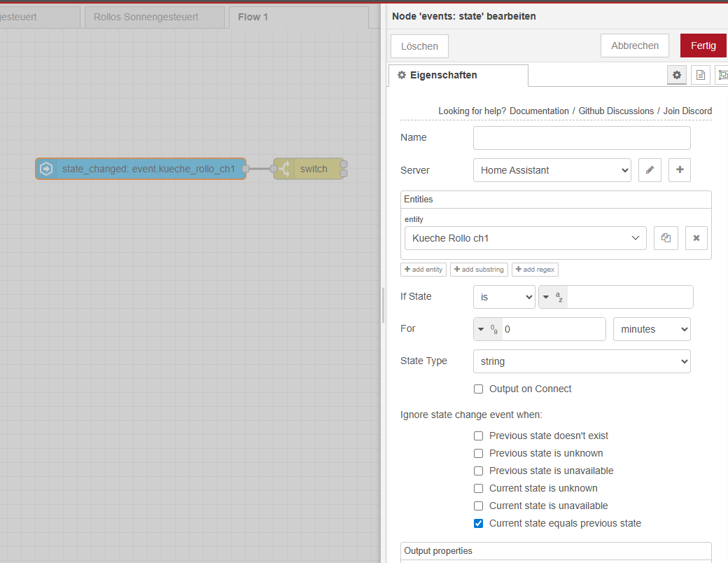
Task: Open the Eigenschaften properties tab
Action: point(458,75)
